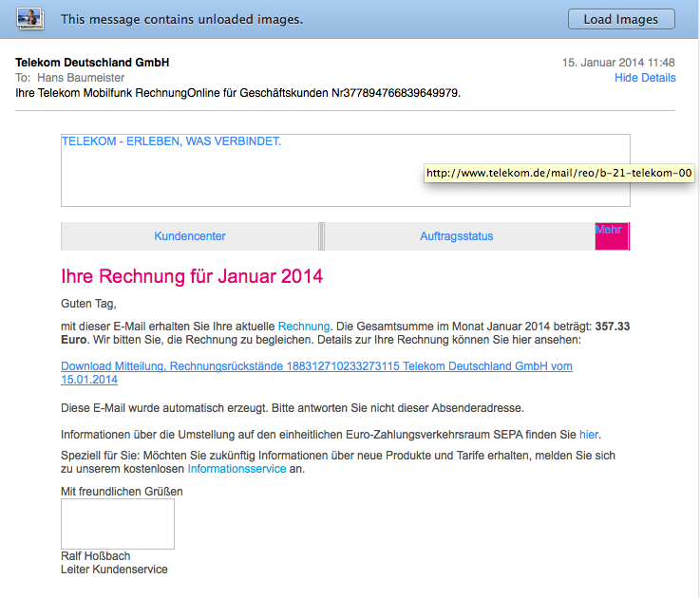This screenshot has width=700, height=598.
Task: Click the amount 357.33 Euro
Action: pyautogui.click(x=345, y=333)
